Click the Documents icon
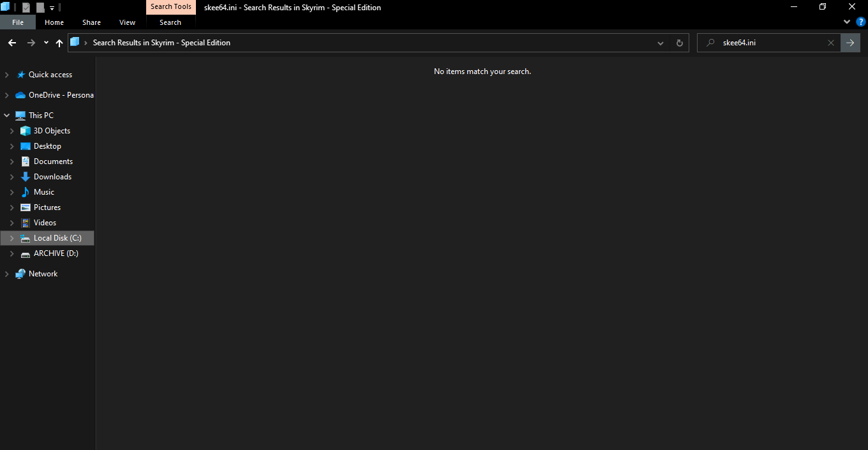The width and height of the screenshot is (868, 450). point(26,161)
